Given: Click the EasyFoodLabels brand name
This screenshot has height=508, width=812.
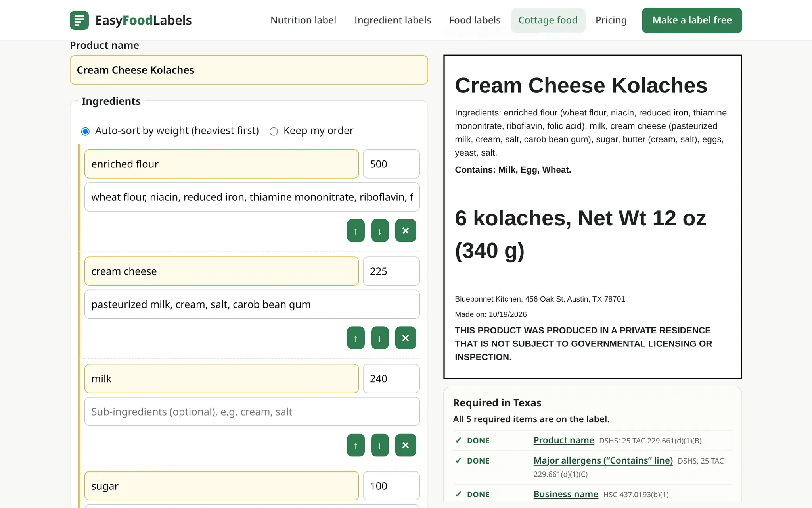Looking at the screenshot, I should coord(144,20).
